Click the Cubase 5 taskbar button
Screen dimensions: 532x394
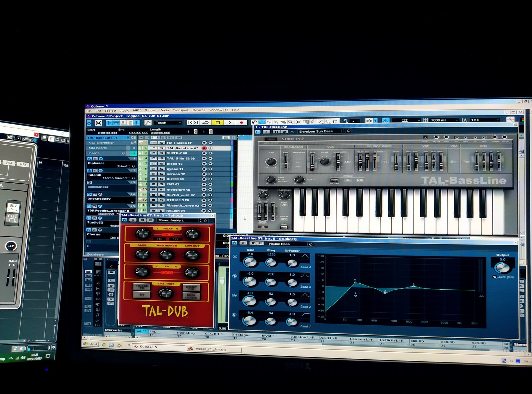pyautogui.click(x=158, y=346)
